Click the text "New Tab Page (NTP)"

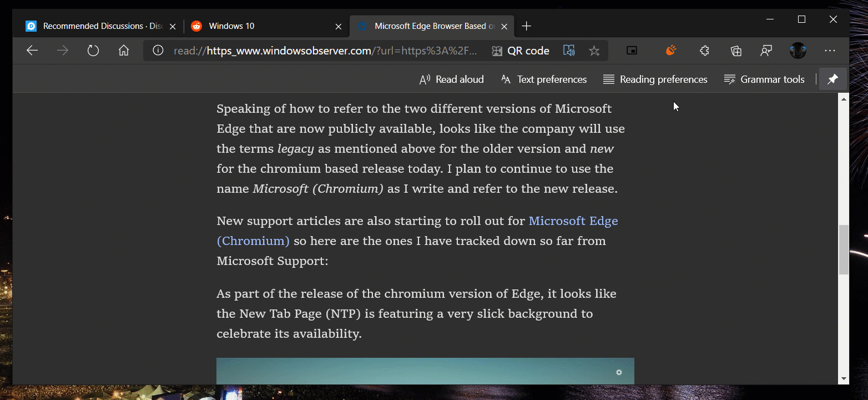coord(300,314)
